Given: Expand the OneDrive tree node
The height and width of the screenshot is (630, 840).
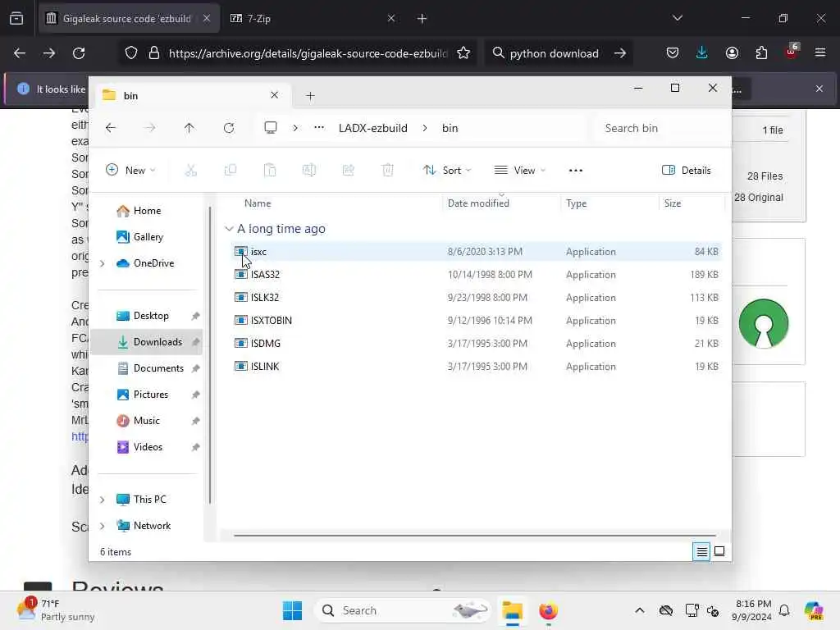Looking at the screenshot, I should [103, 263].
